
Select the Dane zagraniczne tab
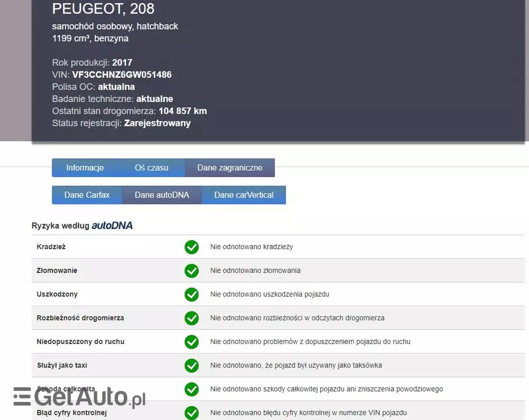[x=230, y=168]
